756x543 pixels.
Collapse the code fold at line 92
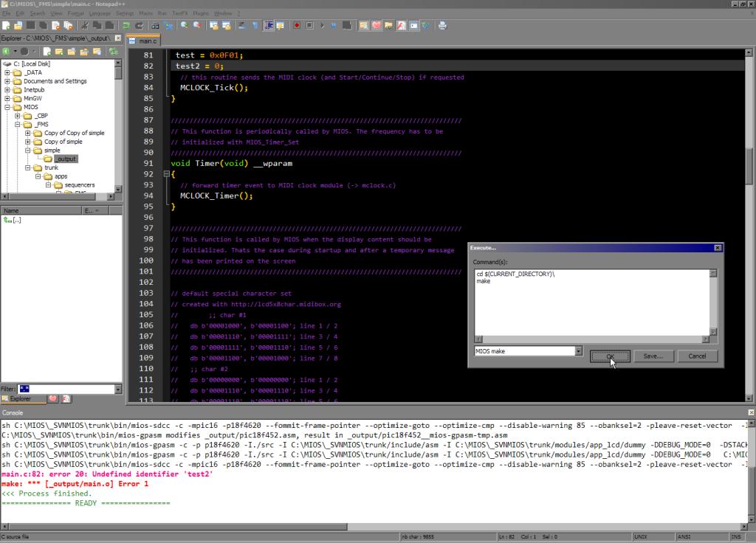pyautogui.click(x=166, y=174)
